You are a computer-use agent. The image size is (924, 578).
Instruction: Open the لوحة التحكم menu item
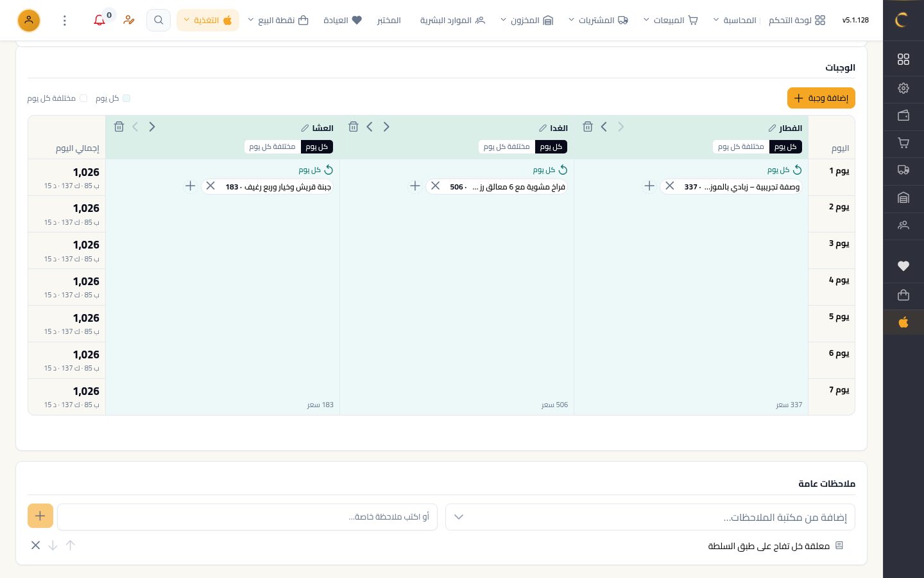[x=797, y=21]
